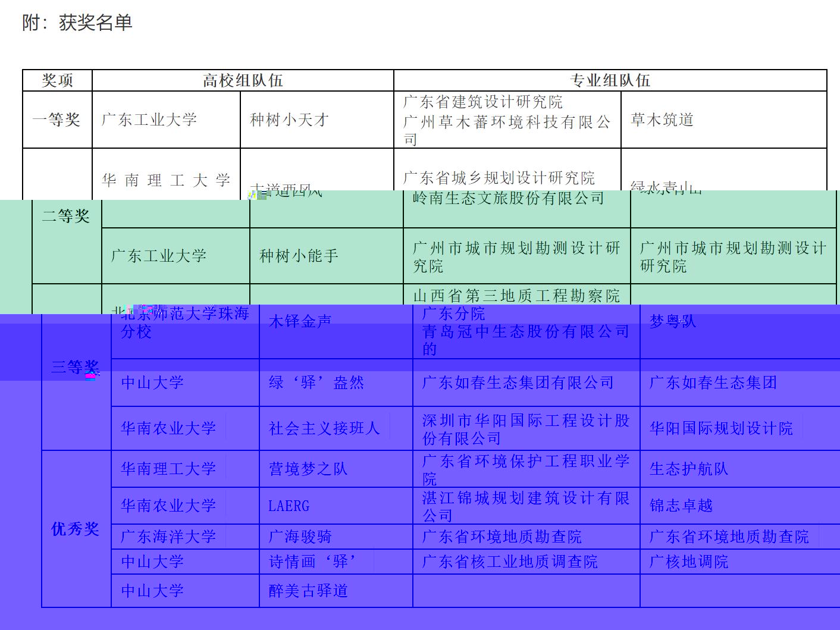Screen dimensions: 840x630
Task: Click the 专业组队伍 header cell
Action: click(610, 80)
